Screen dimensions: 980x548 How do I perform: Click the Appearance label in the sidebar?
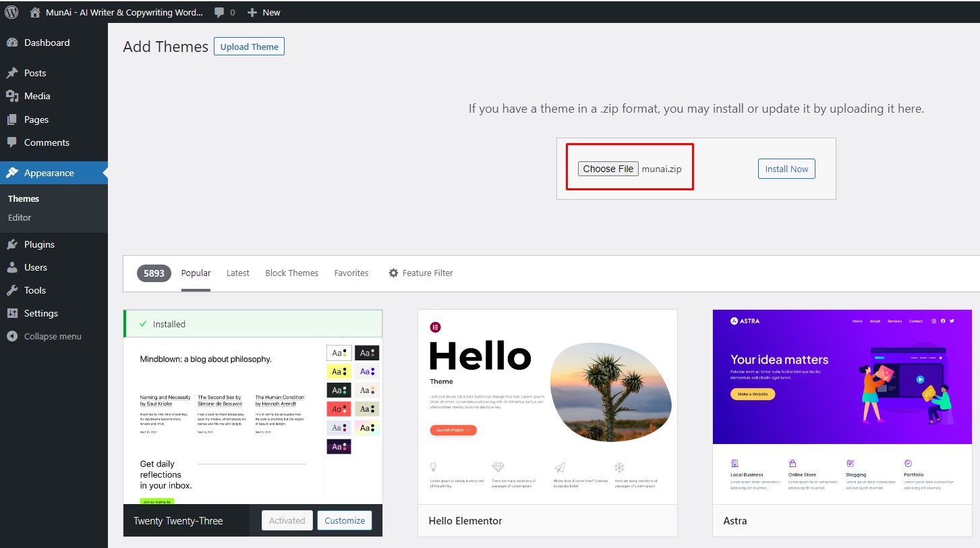[49, 173]
